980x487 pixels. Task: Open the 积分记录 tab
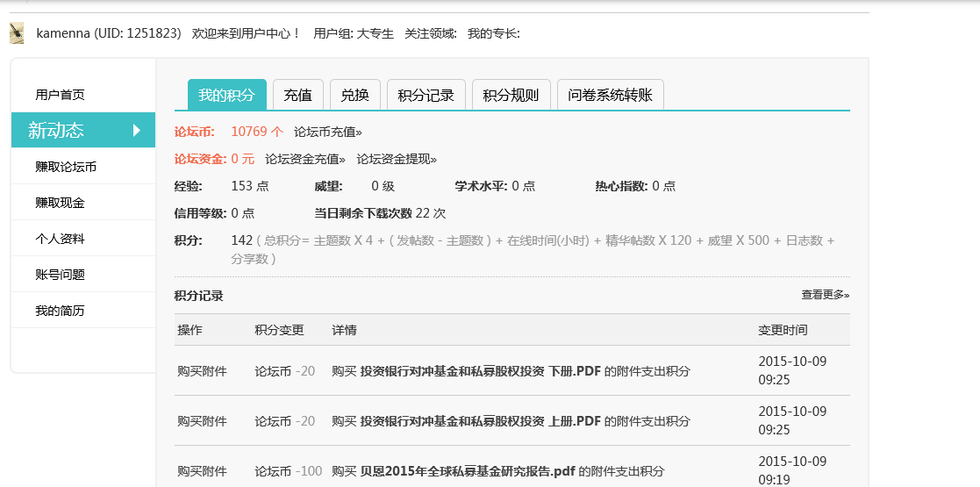(426, 95)
